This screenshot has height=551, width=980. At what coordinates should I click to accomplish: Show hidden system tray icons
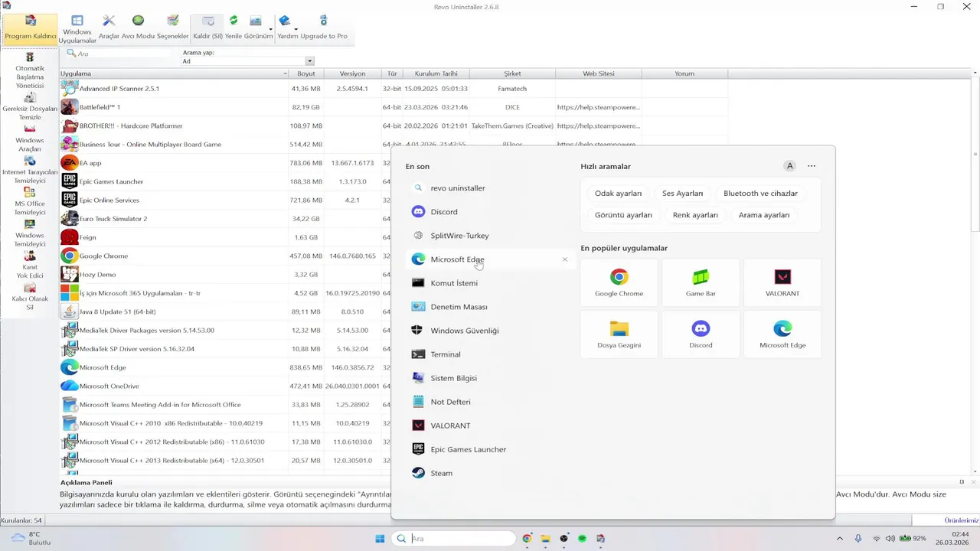(x=840, y=539)
